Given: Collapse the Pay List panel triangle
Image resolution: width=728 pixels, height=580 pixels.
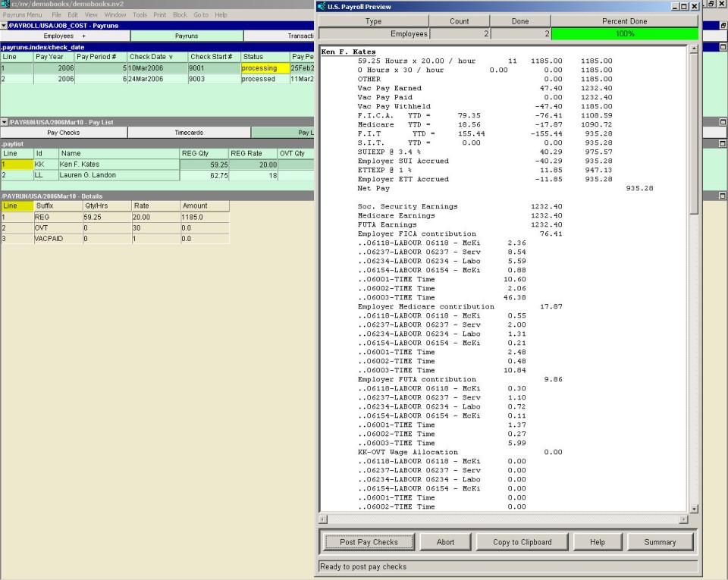Looking at the screenshot, I should tap(4, 122).
